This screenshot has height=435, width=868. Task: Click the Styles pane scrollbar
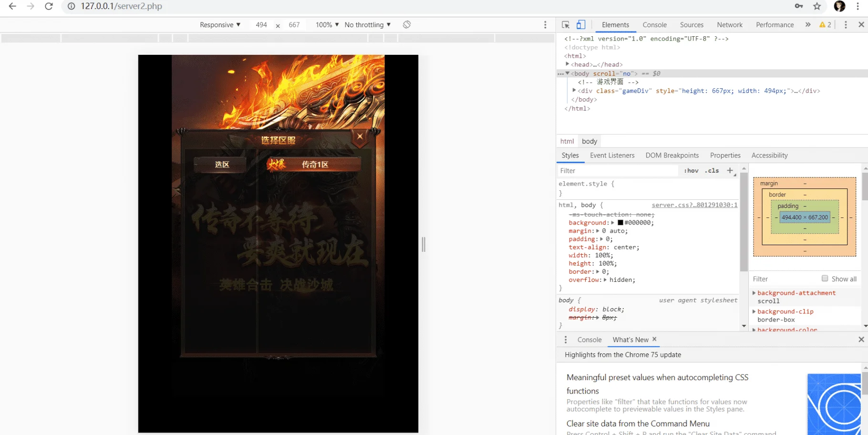pyautogui.click(x=744, y=223)
